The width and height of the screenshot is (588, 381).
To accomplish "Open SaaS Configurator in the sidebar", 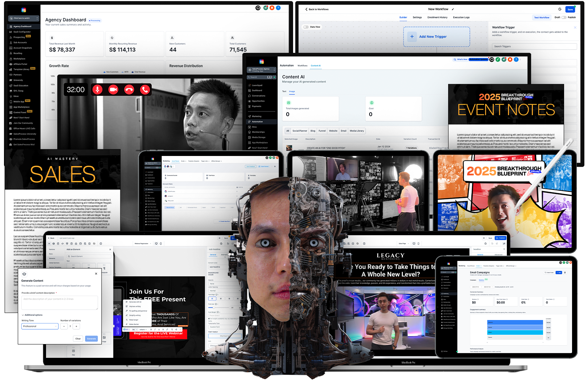I will (x=22, y=32).
